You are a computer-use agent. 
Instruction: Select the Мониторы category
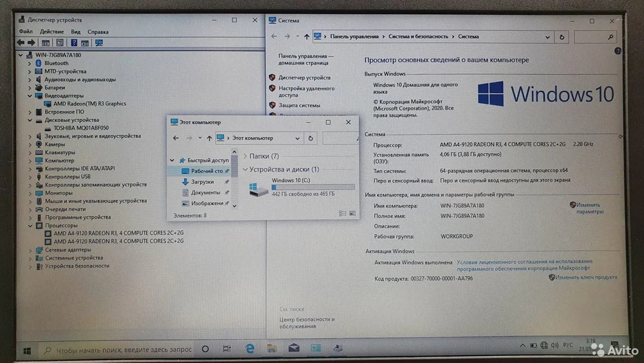59,193
